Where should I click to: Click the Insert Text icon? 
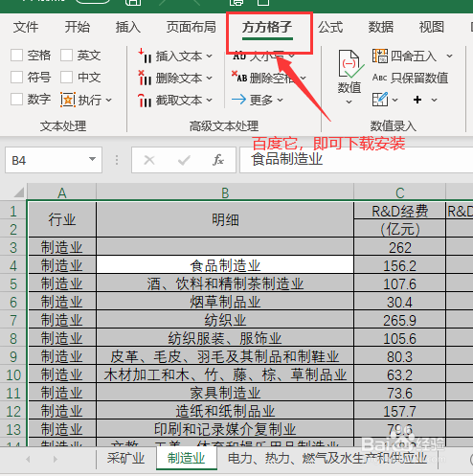[145, 56]
